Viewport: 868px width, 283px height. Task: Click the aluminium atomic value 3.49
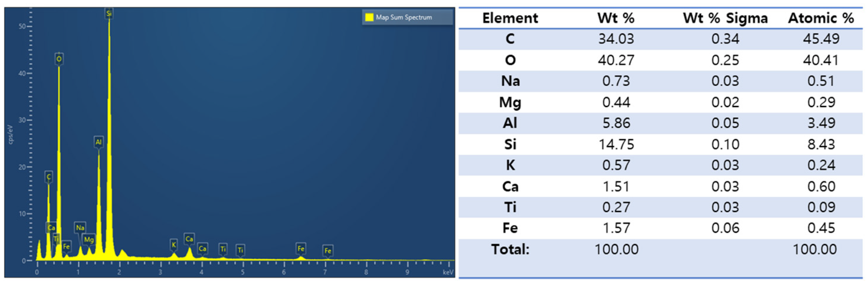click(x=821, y=123)
